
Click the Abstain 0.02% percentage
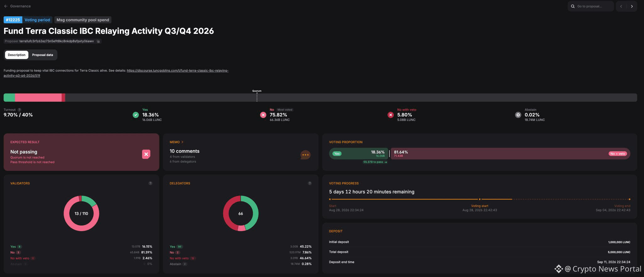532,115
